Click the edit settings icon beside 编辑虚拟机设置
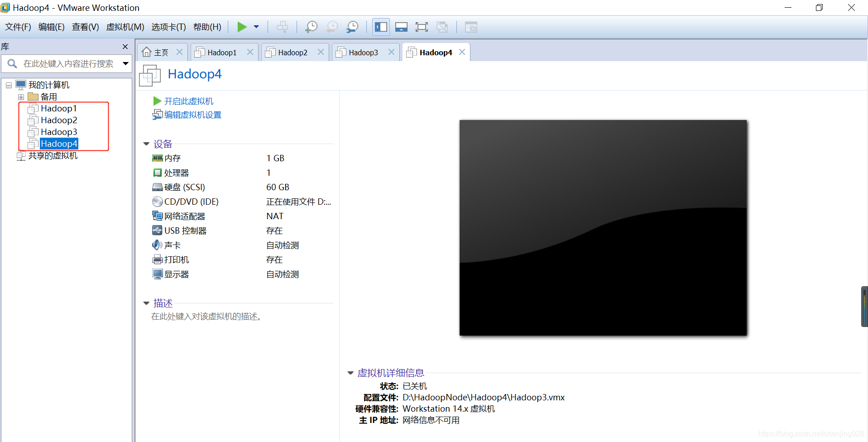 click(157, 115)
